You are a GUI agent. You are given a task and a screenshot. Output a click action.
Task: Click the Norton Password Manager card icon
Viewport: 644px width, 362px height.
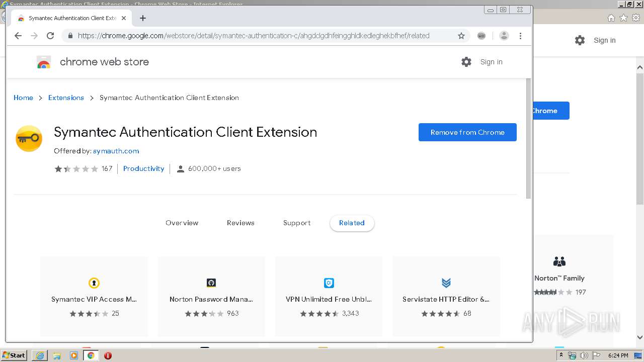point(211,283)
